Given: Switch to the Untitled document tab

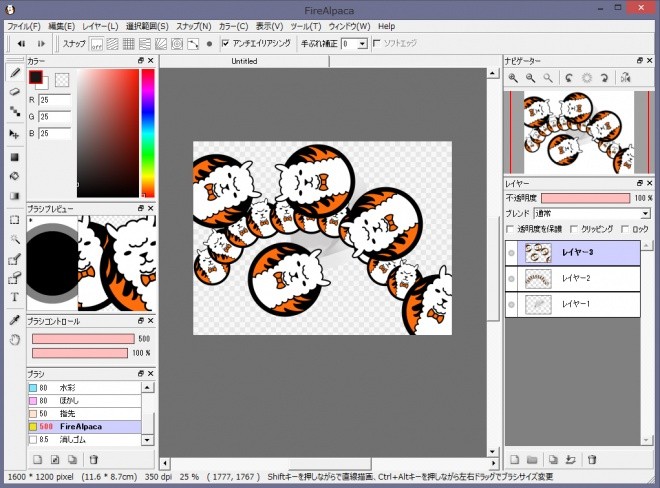Looking at the screenshot, I should tap(244, 61).
